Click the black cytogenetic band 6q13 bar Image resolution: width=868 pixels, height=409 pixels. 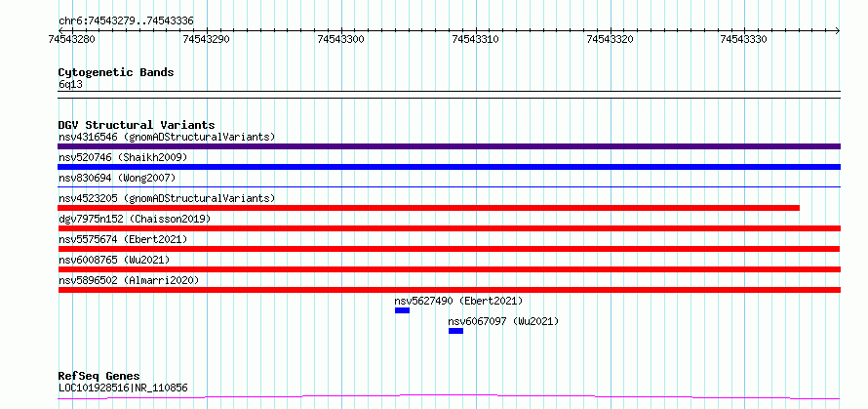coord(449,95)
